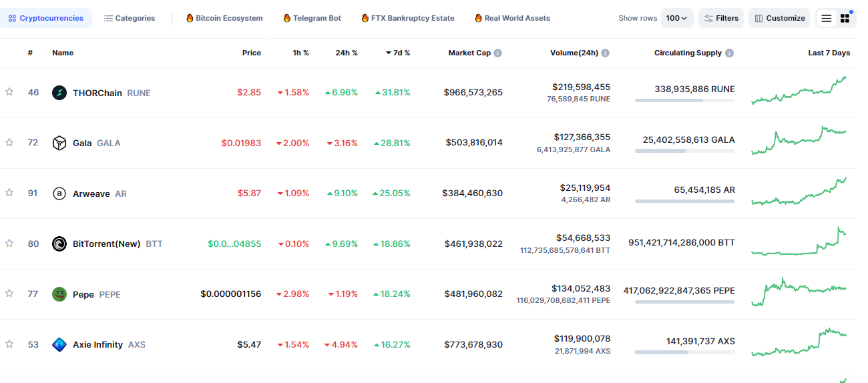The image size is (868, 383).
Task: Click the Gala circulating supply progress bar
Action: pyautogui.click(x=684, y=151)
